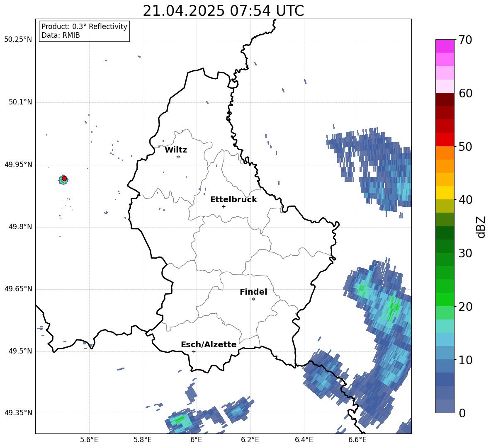
Task: Click the Wiltz city label
Action: (176, 150)
